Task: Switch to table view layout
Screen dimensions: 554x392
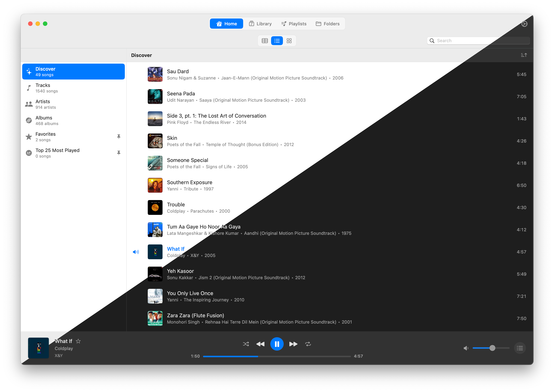Action: (x=265, y=40)
